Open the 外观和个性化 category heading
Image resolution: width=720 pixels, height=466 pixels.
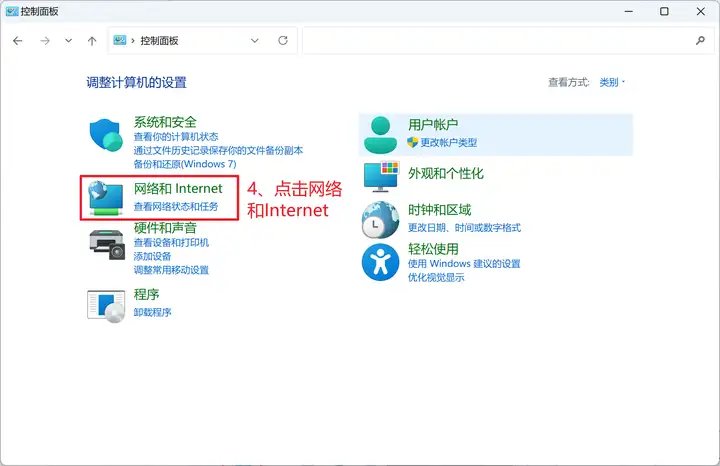(x=446, y=173)
